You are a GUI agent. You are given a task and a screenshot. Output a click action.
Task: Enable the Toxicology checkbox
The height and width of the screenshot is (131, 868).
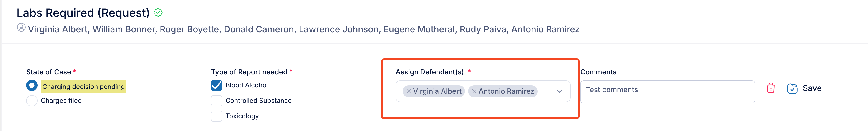point(216,116)
